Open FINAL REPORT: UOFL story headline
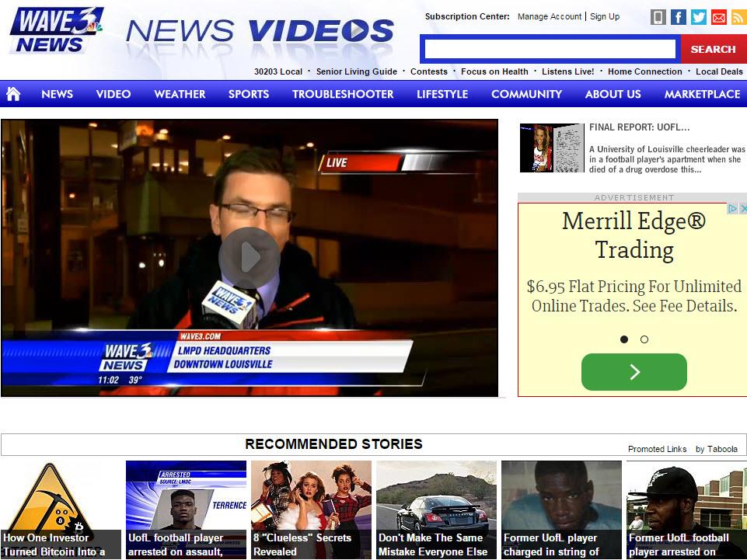Viewport: 747px width, 560px height. (639, 127)
